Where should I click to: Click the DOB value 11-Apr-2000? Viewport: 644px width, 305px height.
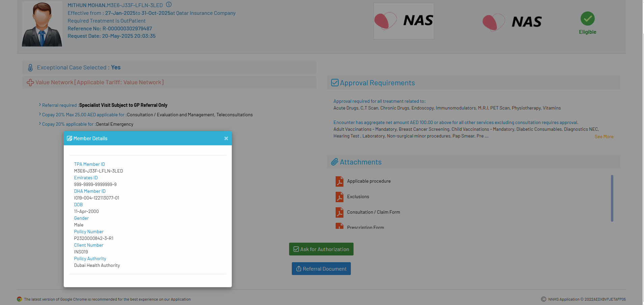pyautogui.click(x=86, y=212)
